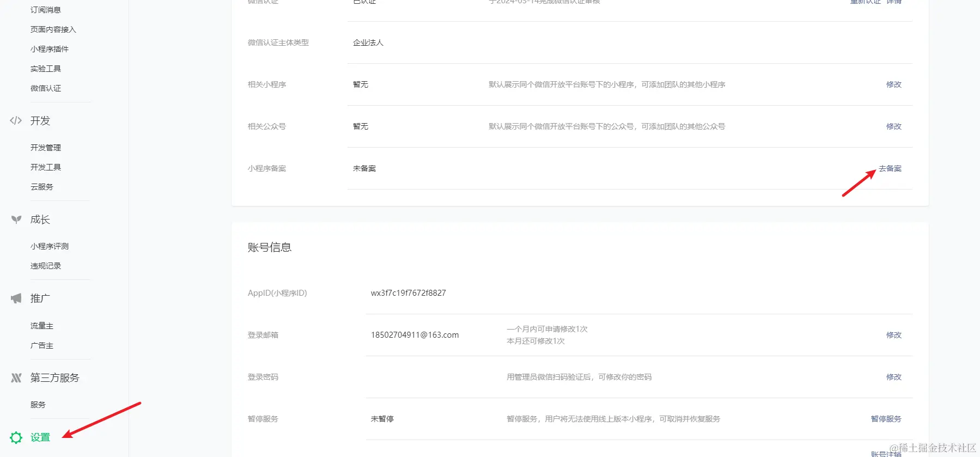Click the 账号信息 section heading
The height and width of the screenshot is (457, 980).
[270, 247]
